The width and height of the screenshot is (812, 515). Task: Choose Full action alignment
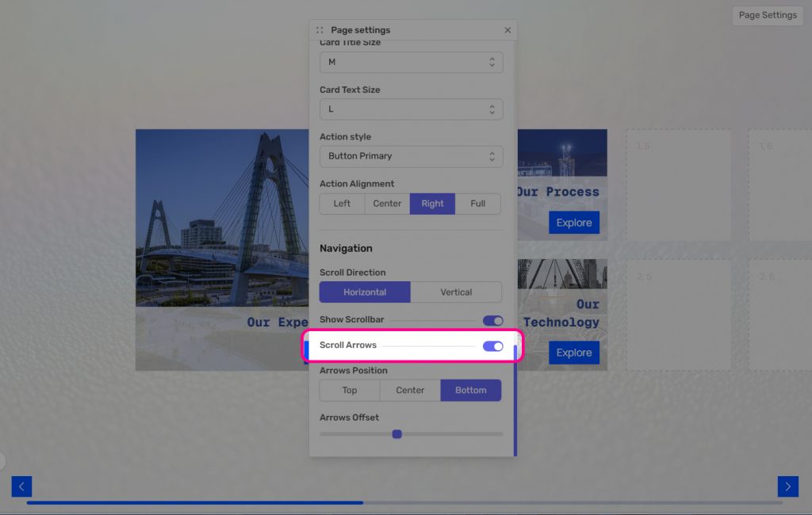477,204
